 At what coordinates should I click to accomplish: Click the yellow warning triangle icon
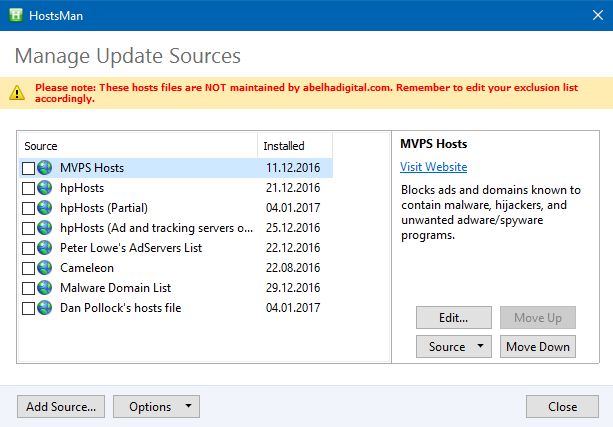tap(17, 93)
